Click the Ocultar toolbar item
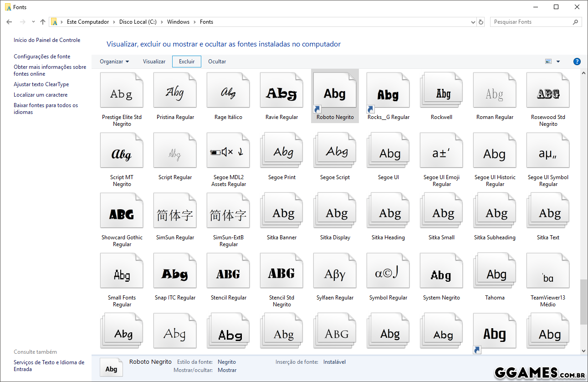This screenshot has width=588, height=382. (x=217, y=62)
